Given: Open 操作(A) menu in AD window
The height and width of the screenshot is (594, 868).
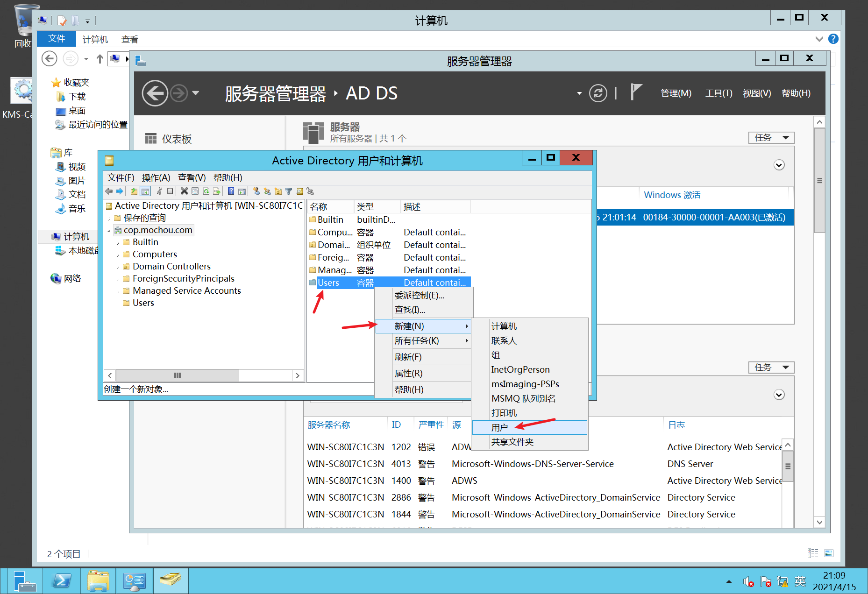Looking at the screenshot, I should [156, 177].
